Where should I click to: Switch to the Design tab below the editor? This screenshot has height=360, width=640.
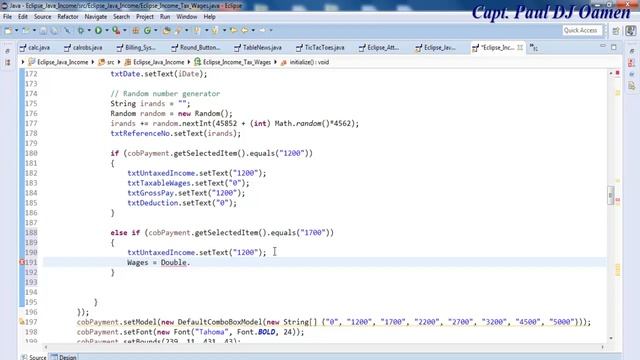[64, 357]
